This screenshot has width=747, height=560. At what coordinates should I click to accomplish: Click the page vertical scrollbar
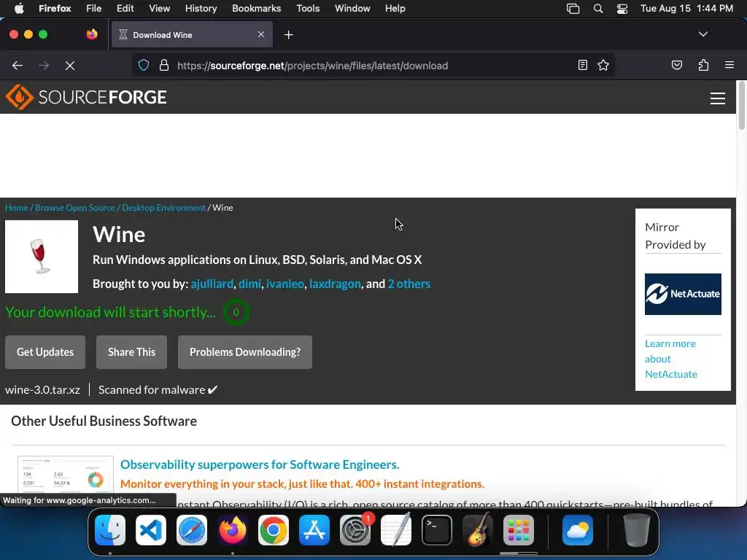point(741,106)
